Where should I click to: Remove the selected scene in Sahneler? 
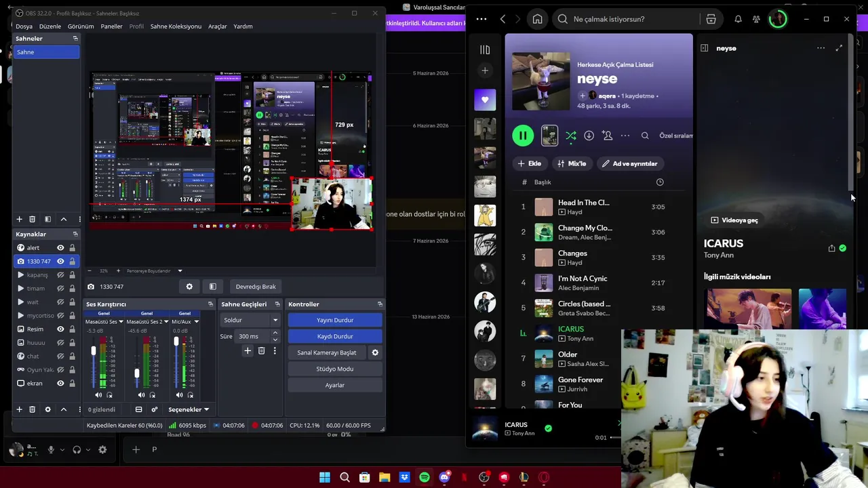(32, 219)
